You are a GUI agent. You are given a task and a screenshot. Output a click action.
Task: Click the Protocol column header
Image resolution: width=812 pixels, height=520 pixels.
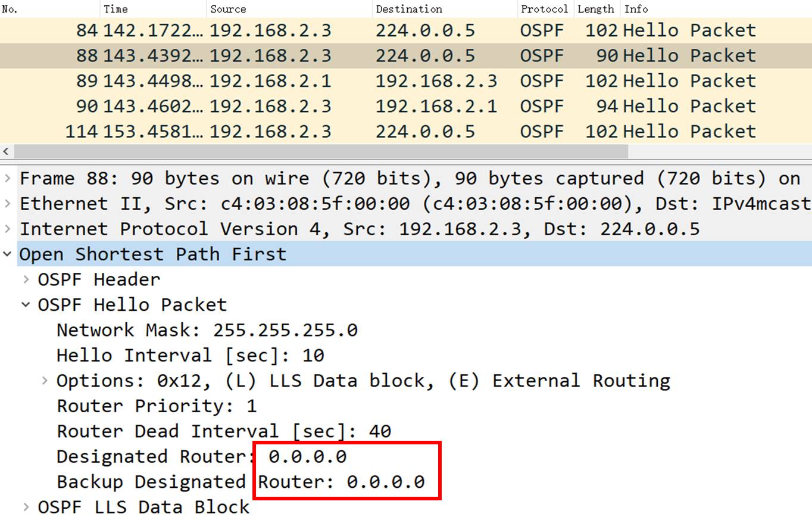point(544,9)
